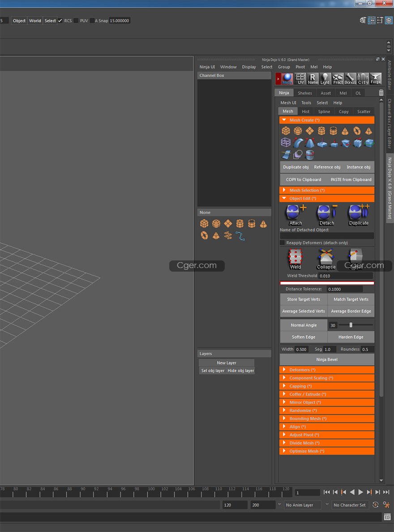The width and height of the screenshot is (394, 532).
Task: Expand the Mesh Selection section
Action: tap(327, 190)
